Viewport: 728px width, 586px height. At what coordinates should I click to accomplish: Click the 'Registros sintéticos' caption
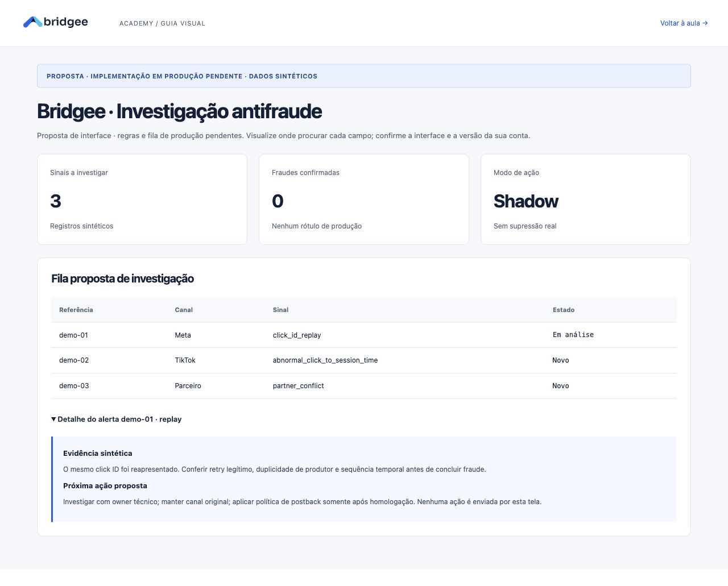(x=81, y=226)
